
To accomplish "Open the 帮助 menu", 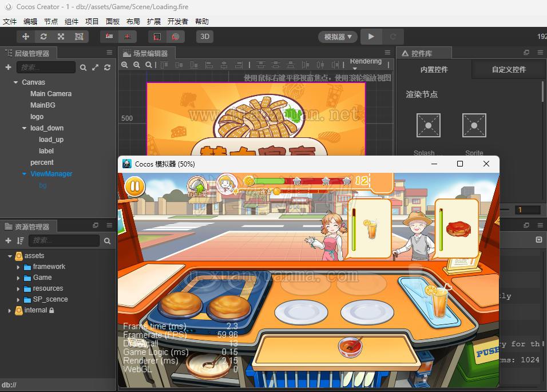I will (202, 22).
